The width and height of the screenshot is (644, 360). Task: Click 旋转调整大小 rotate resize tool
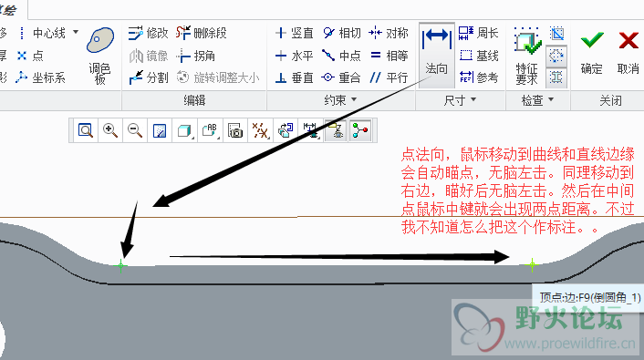[218, 77]
